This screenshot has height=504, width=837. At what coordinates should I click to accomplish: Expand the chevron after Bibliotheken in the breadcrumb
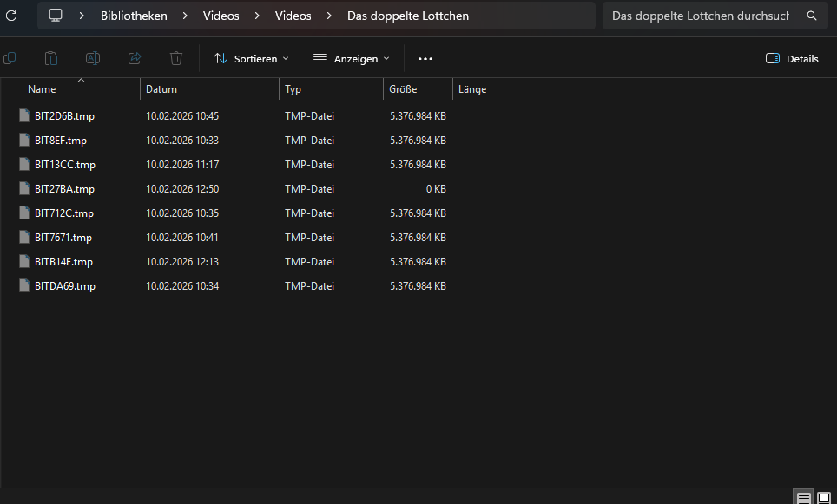point(185,16)
